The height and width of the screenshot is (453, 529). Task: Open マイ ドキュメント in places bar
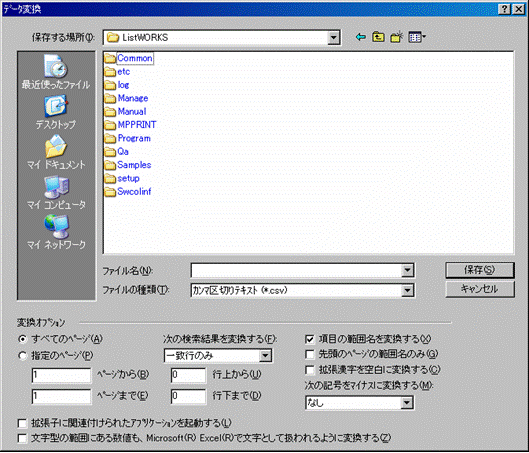[x=56, y=152]
